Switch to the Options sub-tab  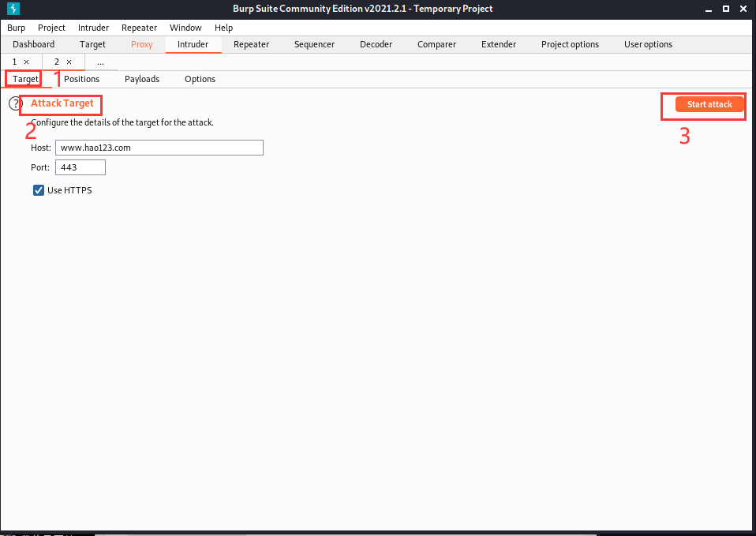tap(200, 79)
